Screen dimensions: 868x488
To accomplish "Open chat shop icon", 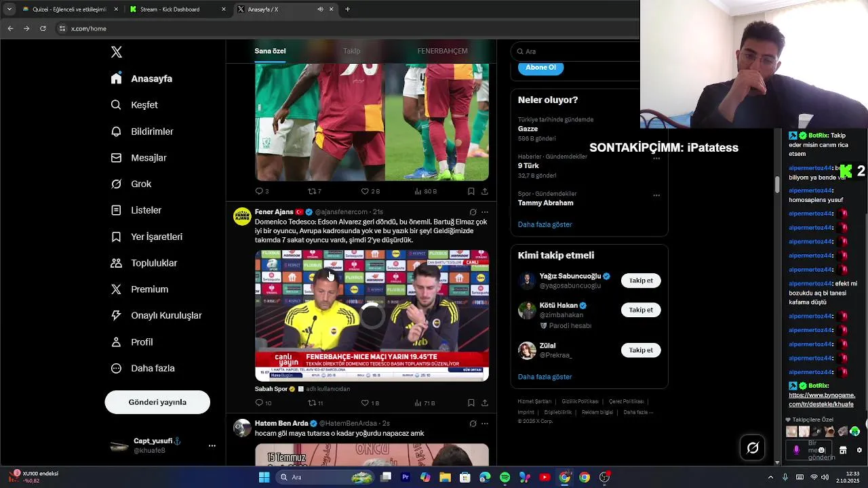I will (x=843, y=450).
